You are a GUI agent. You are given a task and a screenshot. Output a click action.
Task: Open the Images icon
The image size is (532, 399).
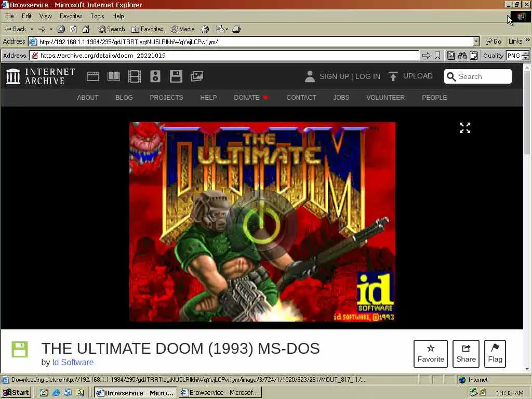tap(197, 76)
